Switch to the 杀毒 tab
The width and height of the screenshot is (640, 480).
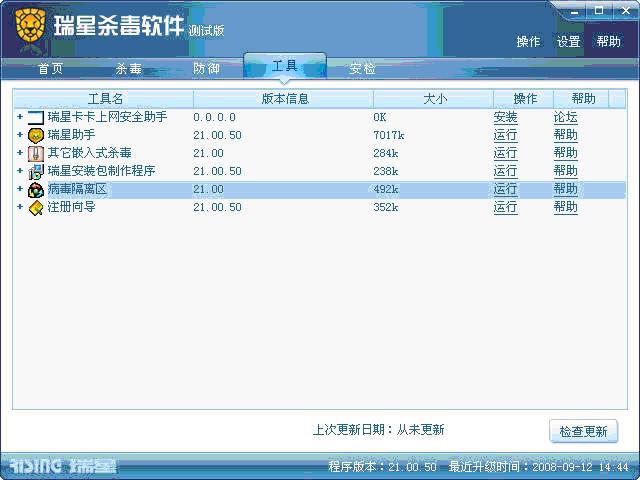pyautogui.click(x=129, y=68)
